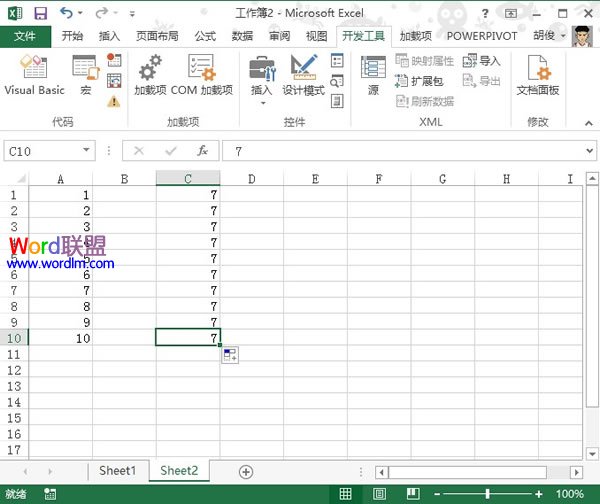
Task: Open the Visual Basic editor
Action: click(x=34, y=75)
